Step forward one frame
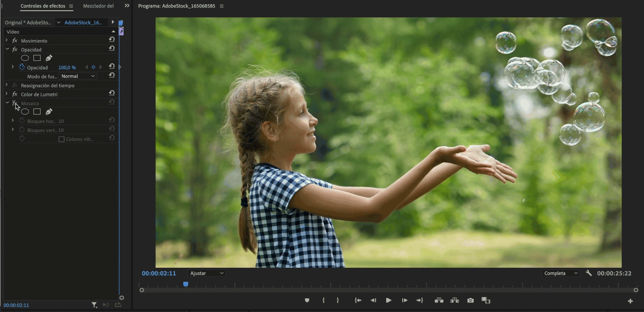This screenshot has height=312, width=644. [405, 300]
